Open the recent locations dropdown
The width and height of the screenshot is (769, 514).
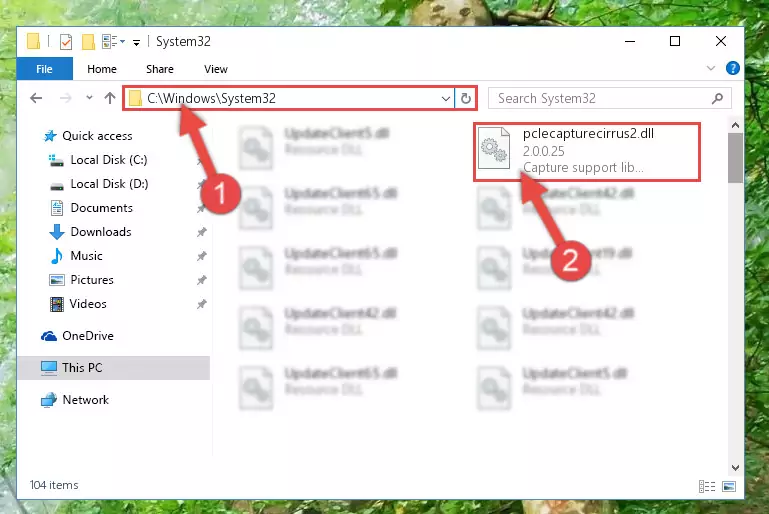[89, 98]
